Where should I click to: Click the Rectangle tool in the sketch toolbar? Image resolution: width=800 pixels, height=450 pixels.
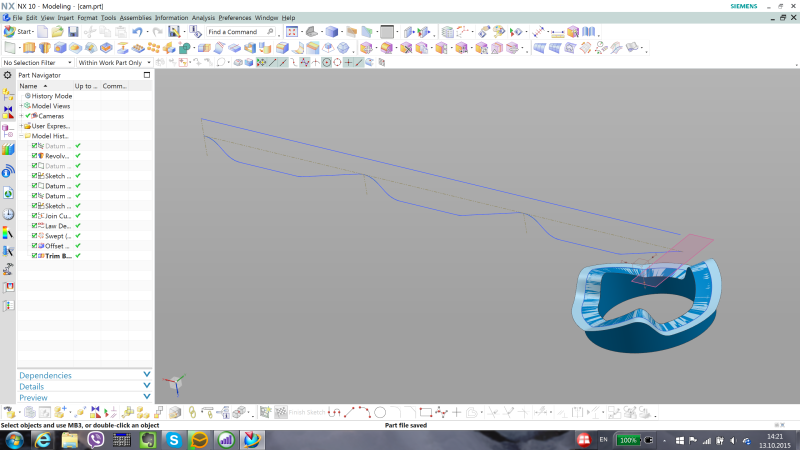pyautogui.click(x=426, y=412)
